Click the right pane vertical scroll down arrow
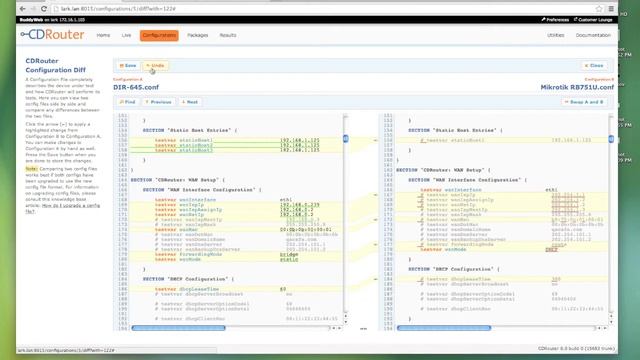 click(611, 322)
